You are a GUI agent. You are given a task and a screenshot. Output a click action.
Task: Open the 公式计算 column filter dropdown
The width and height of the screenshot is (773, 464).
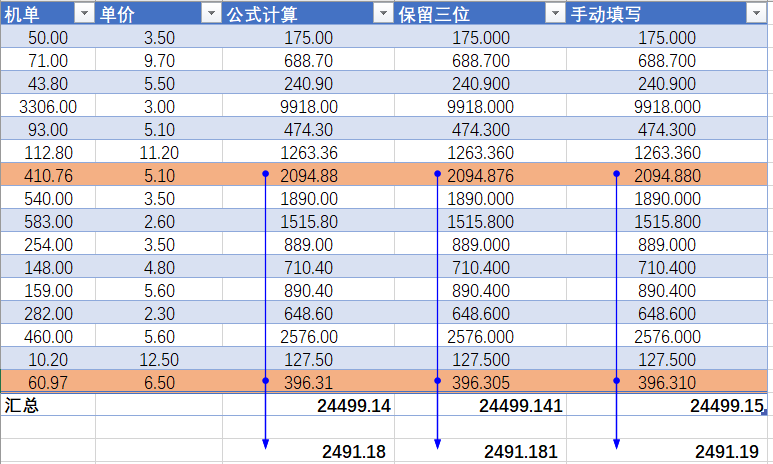383,13
